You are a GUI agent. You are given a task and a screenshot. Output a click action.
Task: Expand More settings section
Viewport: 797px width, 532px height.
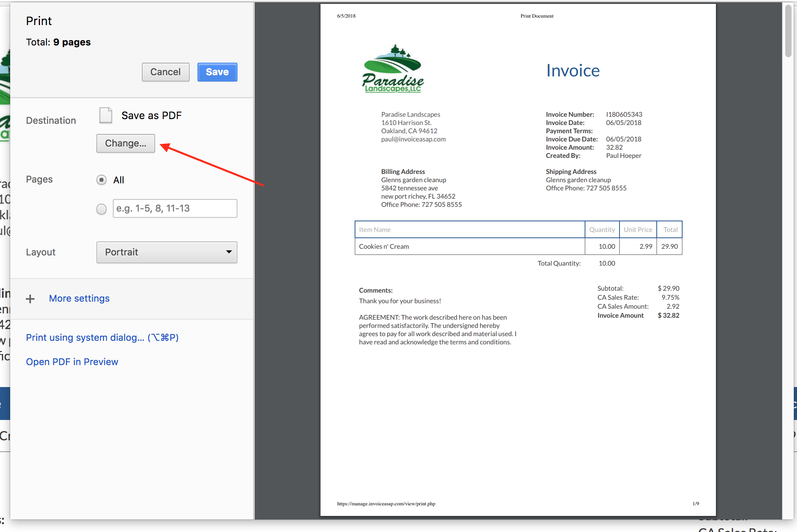coord(79,299)
